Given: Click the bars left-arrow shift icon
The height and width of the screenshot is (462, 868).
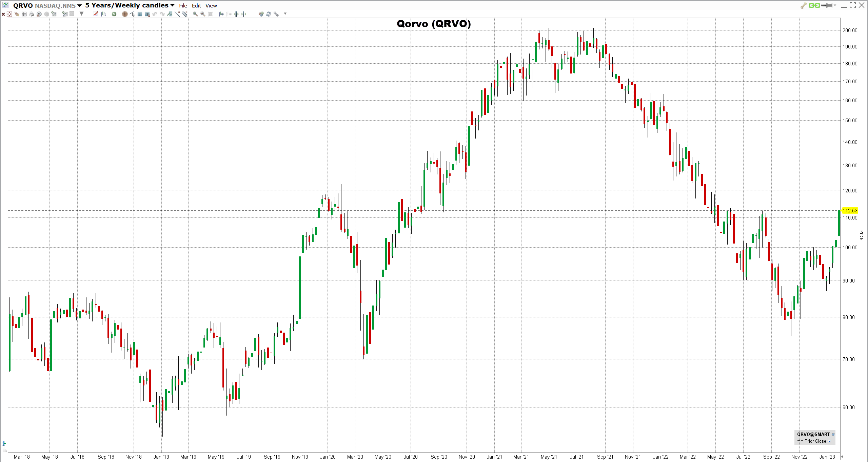Looking at the screenshot, I should pyautogui.click(x=229, y=14).
